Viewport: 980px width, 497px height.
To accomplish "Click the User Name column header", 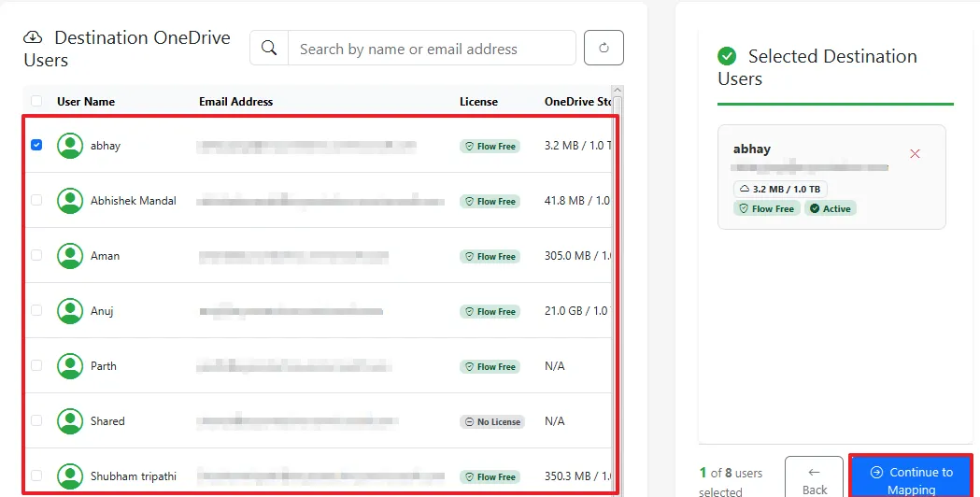I will [86, 101].
